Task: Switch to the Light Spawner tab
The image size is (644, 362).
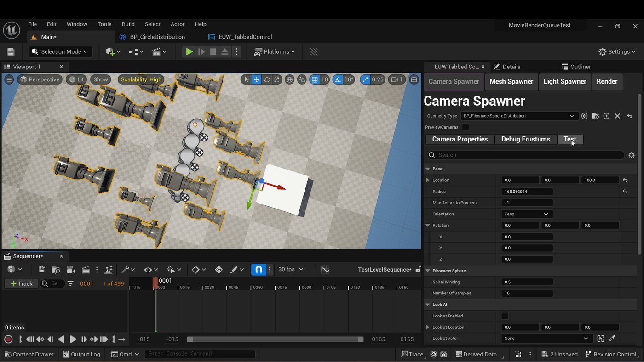Action: [565, 81]
